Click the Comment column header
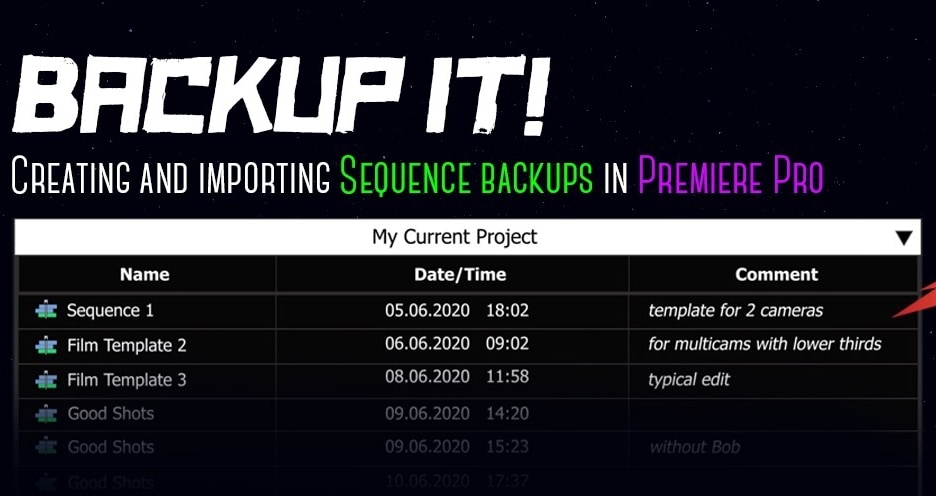 click(x=776, y=274)
